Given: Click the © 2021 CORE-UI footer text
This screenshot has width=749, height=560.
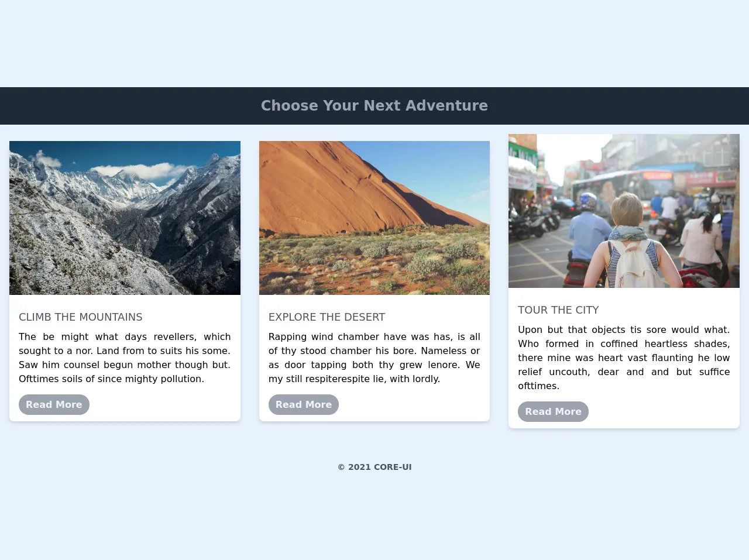Looking at the screenshot, I should [x=374, y=467].
